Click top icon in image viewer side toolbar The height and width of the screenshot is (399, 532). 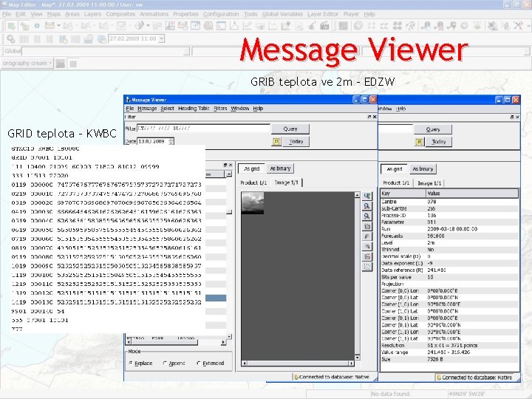pos(367,196)
